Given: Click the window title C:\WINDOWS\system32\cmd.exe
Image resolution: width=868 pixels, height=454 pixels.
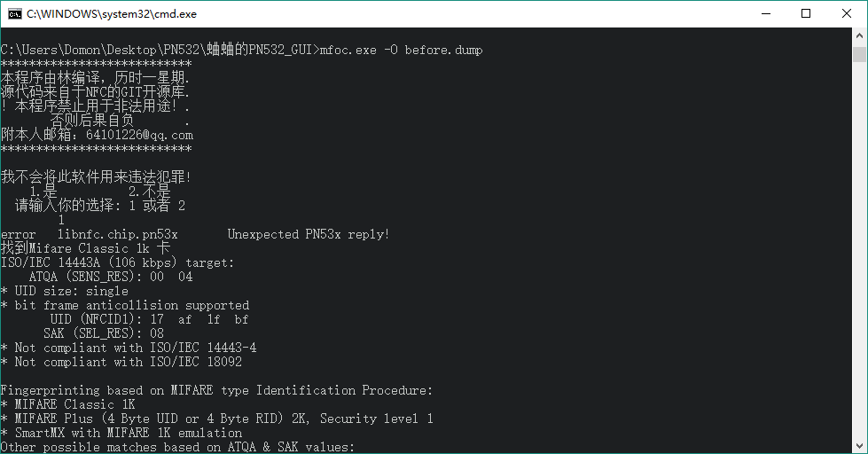Looking at the screenshot, I should (x=111, y=14).
